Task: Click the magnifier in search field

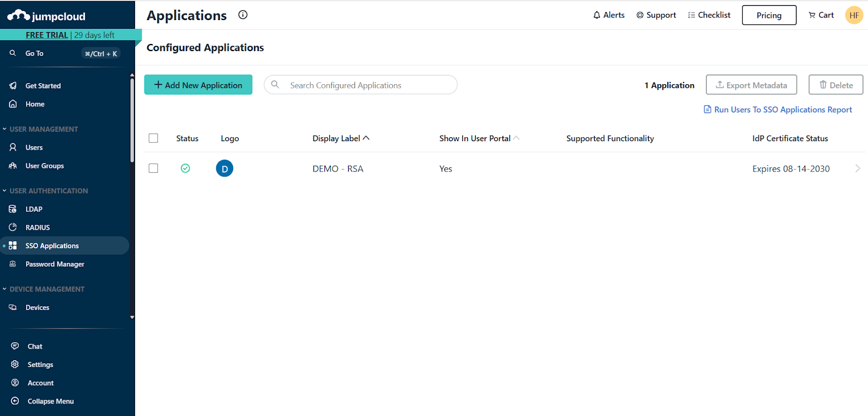Action: (276, 85)
